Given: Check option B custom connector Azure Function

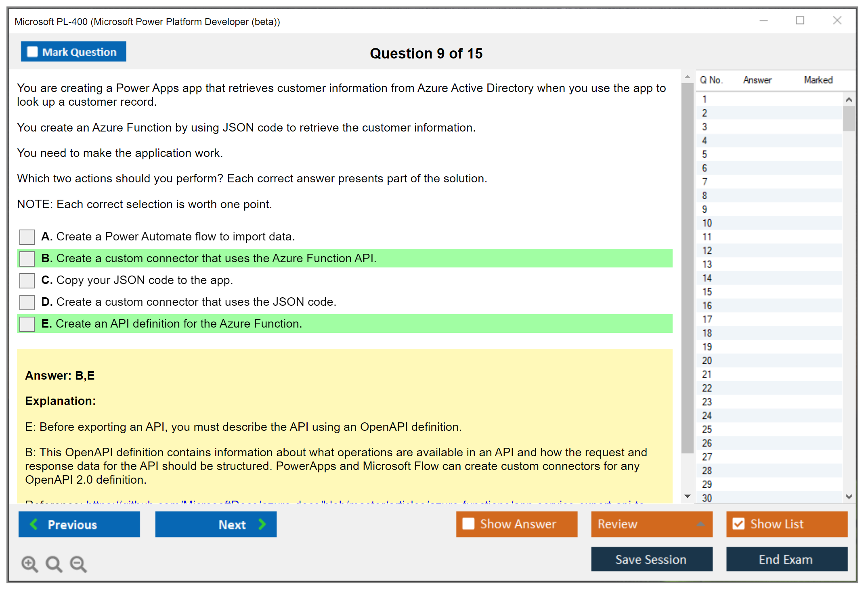Looking at the screenshot, I should (x=27, y=259).
